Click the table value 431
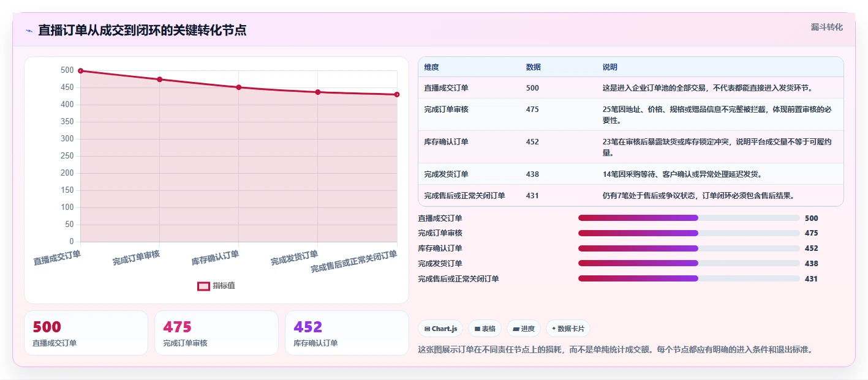 tap(532, 196)
